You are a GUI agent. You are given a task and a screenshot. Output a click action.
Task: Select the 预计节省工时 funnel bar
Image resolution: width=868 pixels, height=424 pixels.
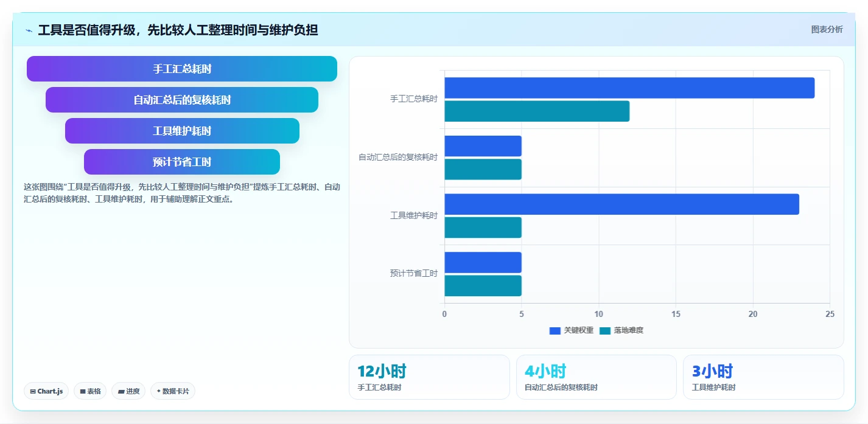tap(182, 162)
